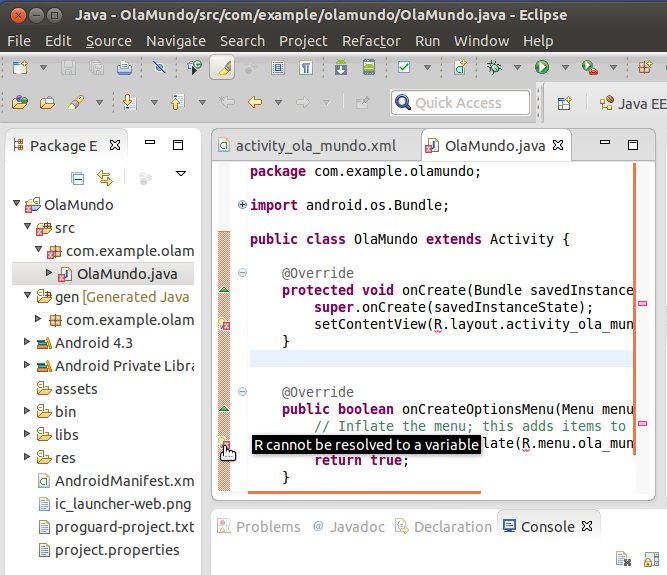Click in the Quick Access field

point(461,102)
